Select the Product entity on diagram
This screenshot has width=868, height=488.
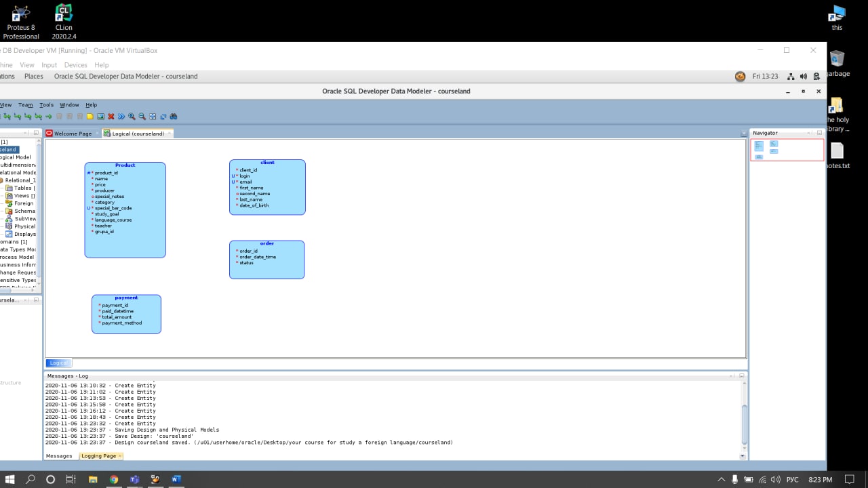[125, 210]
